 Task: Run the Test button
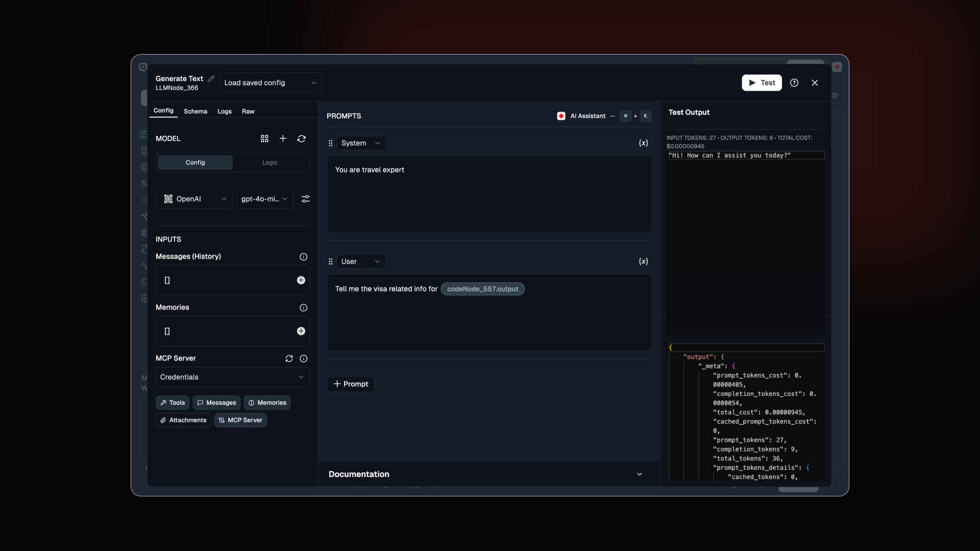[x=762, y=83]
